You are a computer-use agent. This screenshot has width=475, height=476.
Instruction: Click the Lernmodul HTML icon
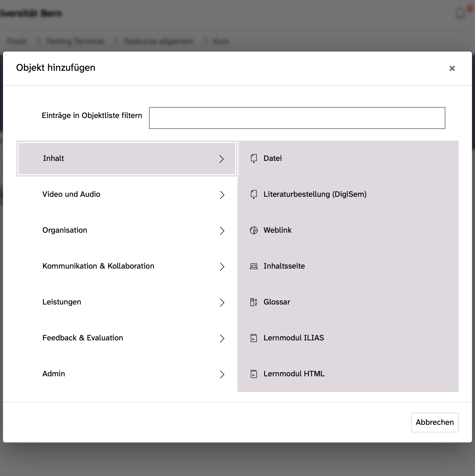[x=254, y=374]
